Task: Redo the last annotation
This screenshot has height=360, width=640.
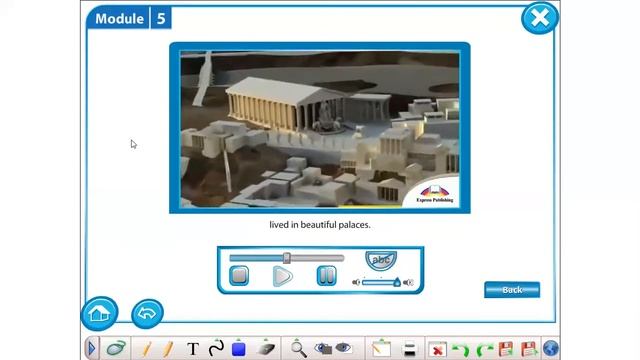Action: coord(484,350)
